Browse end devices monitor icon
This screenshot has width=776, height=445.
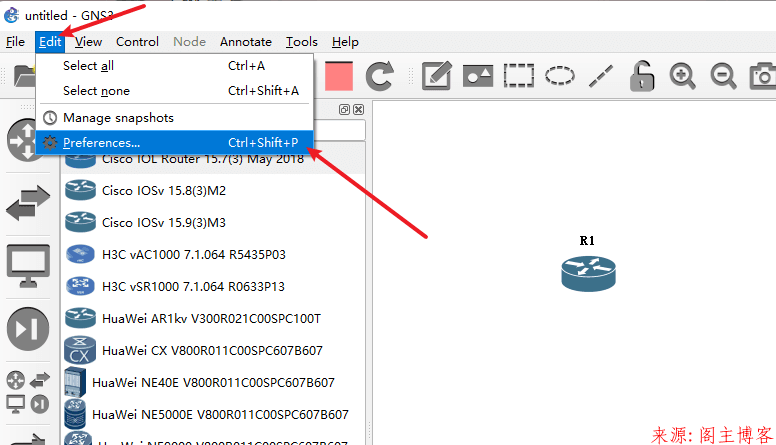(28, 266)
